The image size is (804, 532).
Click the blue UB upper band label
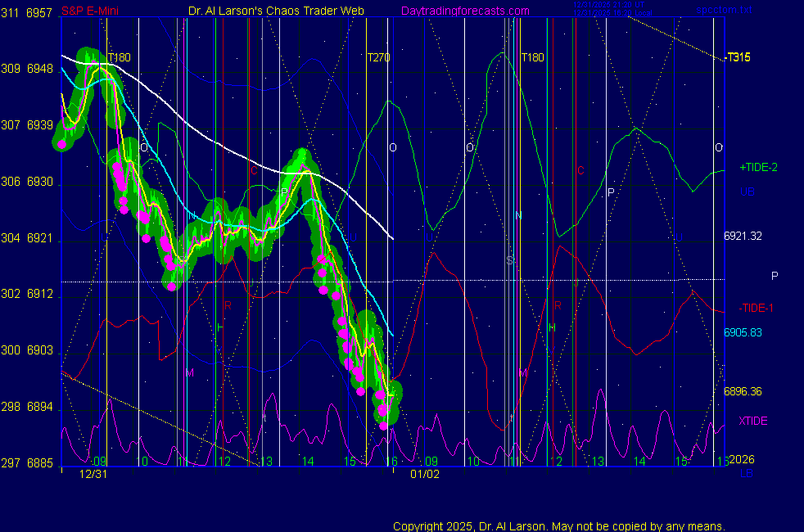tap(747, 192)
